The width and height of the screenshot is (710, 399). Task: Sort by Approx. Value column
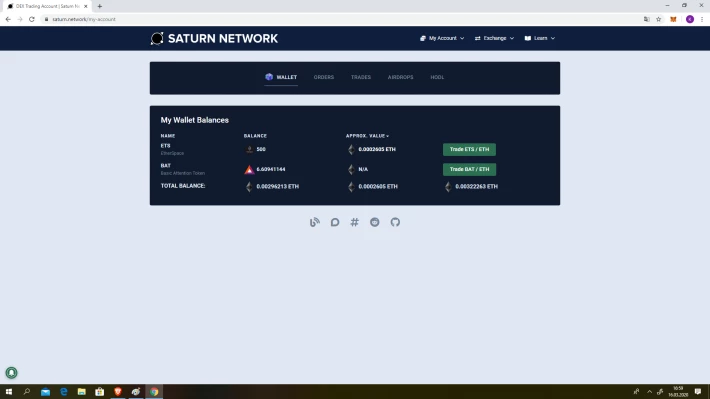(x=367, y=136)
